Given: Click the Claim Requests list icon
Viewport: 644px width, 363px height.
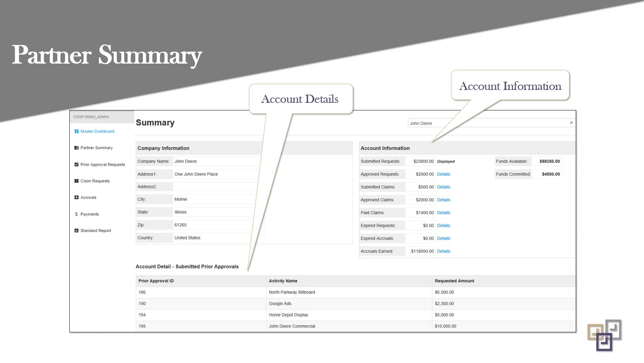Looking at the screenshot, I should 76,181.
